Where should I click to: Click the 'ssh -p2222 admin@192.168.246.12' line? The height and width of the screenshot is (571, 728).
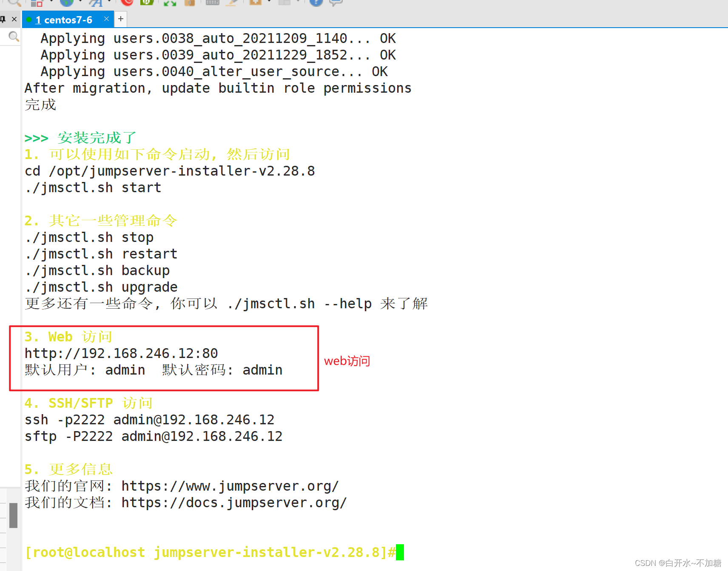(150, 420)
